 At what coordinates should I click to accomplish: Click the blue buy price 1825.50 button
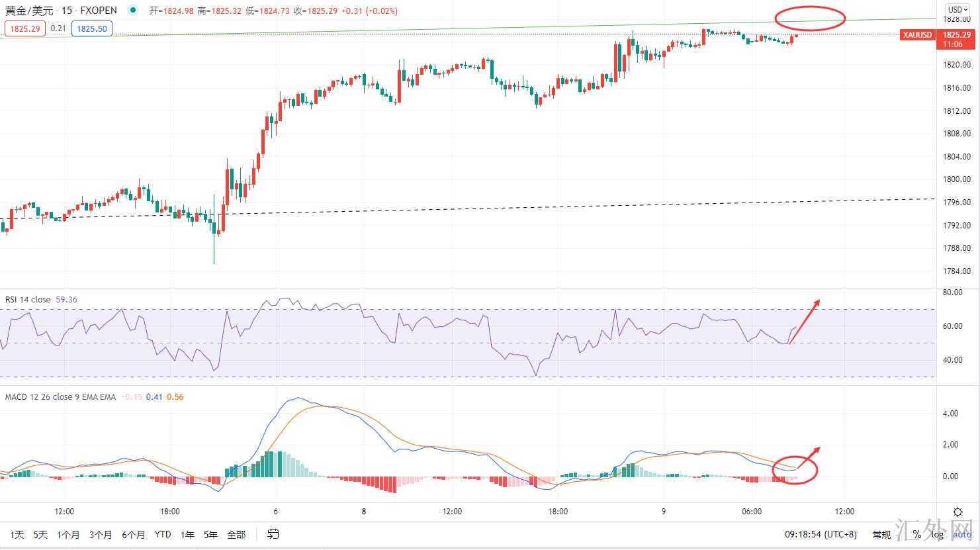(x=92, y=28)
